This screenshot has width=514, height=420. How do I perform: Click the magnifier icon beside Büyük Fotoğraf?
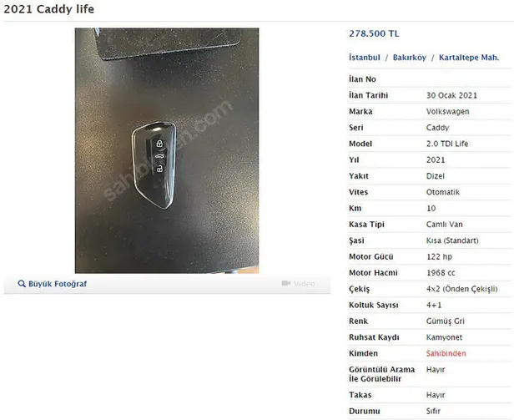pos(22,284)
